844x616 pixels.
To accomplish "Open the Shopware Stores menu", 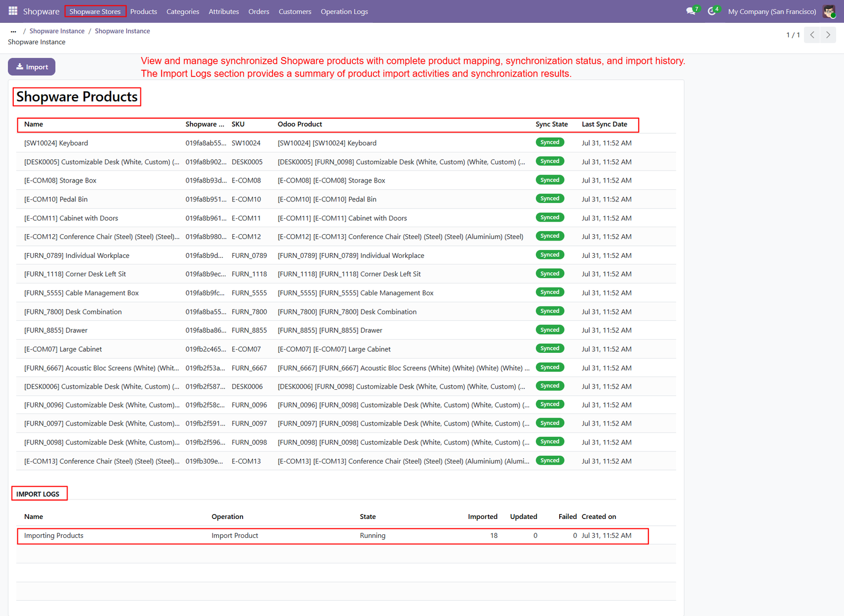I will (x=95, y=12).
